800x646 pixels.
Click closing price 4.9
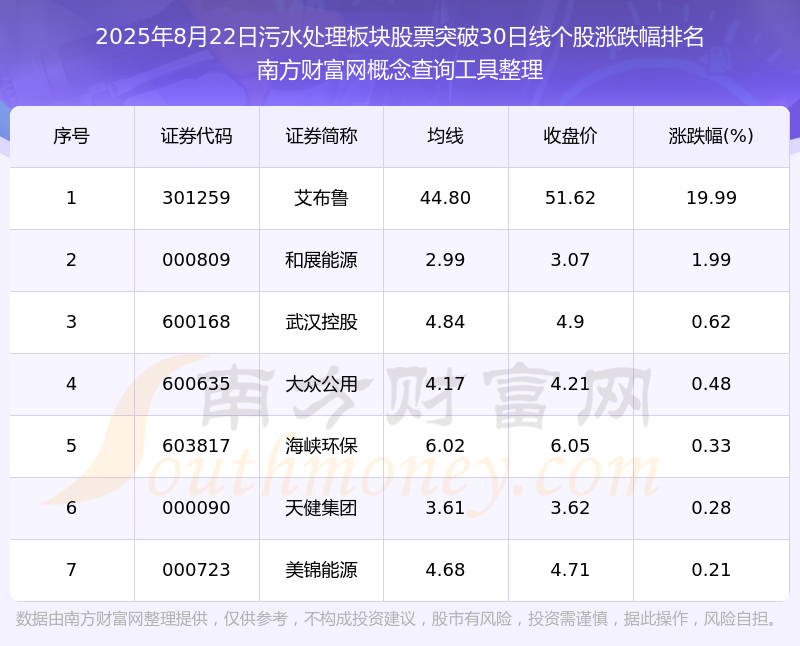click(570, 322)
